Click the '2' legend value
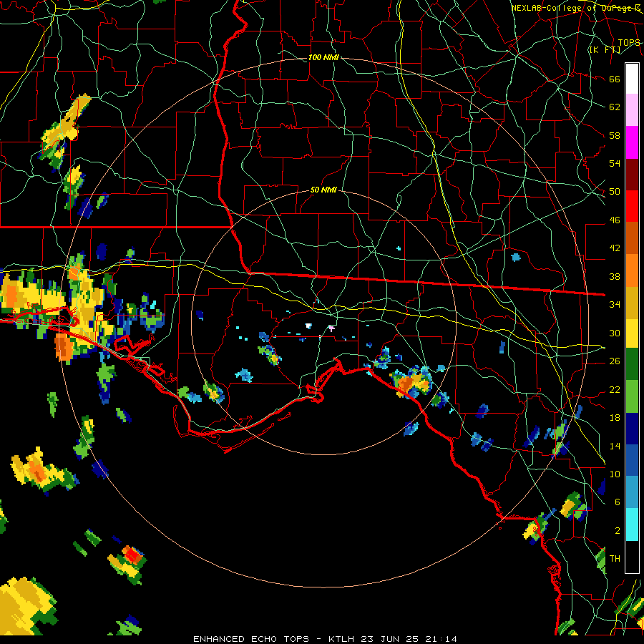 click(618, 531)
